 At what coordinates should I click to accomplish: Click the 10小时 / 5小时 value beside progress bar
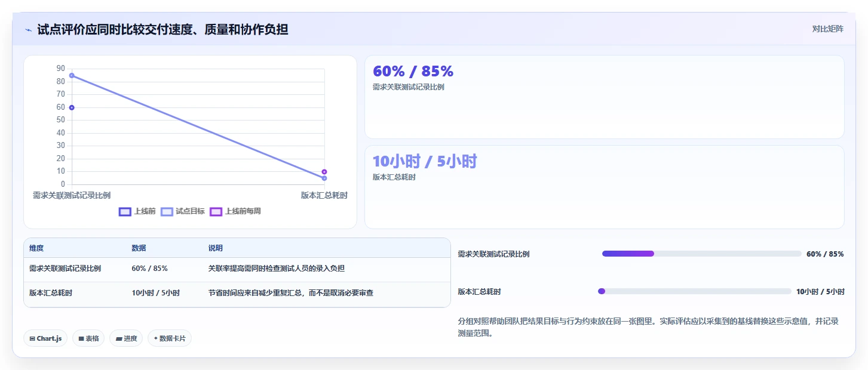click(x=820, y=291)
